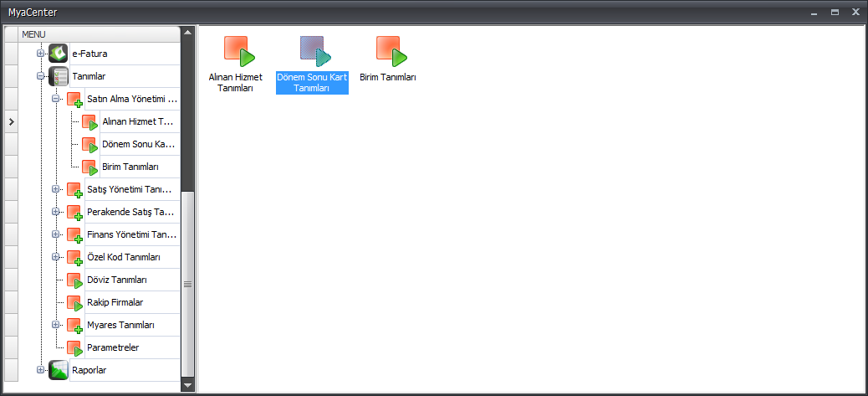Viewport: 868px width, 396px height.
Task: Click the e-Fatura tree icon
Action: [x=59, y=54]
